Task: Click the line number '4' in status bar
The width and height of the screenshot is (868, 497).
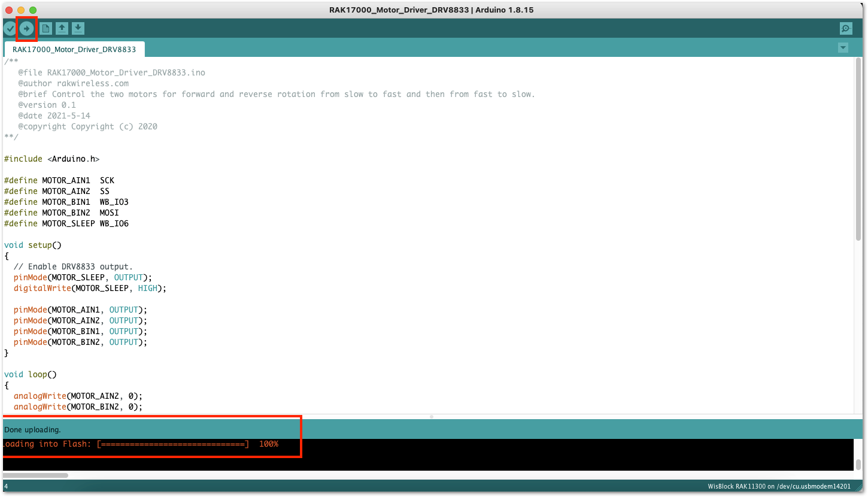Action: pyautogui.click(x=6, y=487)
